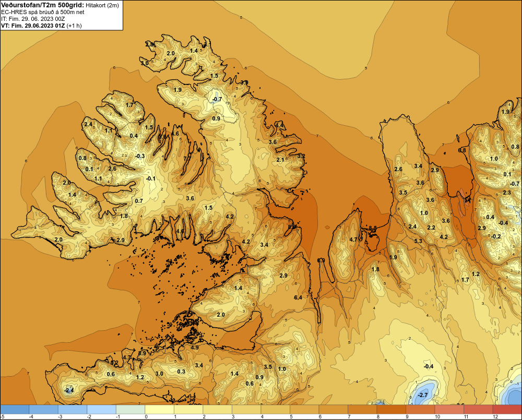Click the '6.8' temperature value on map

click(462, 150)
